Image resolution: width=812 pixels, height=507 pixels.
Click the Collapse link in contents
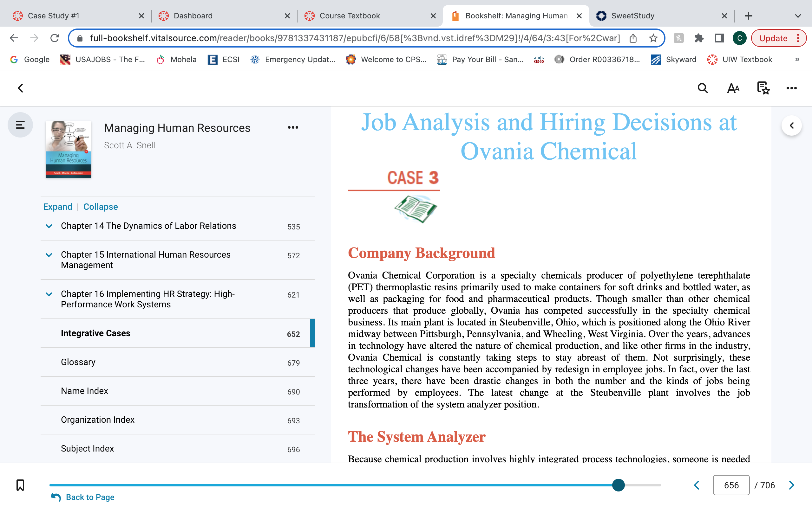pos(100,207)
